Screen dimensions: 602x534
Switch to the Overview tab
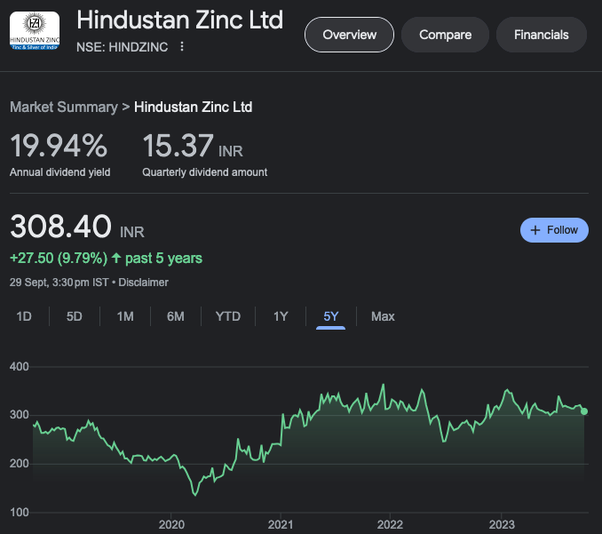[349, 35]
